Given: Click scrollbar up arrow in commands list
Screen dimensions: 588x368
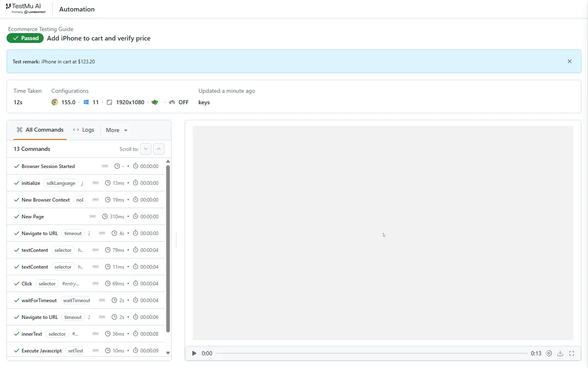Looking at the screenshot, I should pos(168,162).
